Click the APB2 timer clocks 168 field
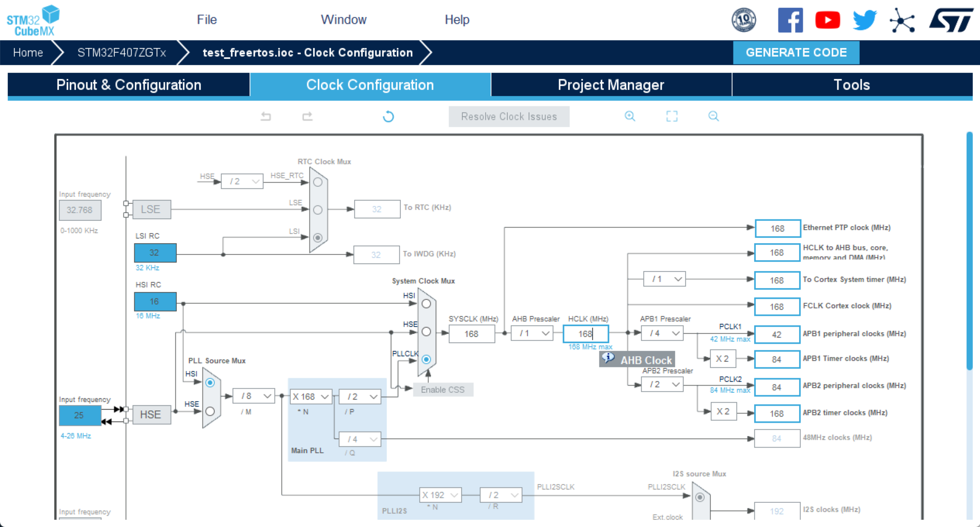The width and height of the screenshot is (980, 527). pyautogui.click(x=777, y=413)
